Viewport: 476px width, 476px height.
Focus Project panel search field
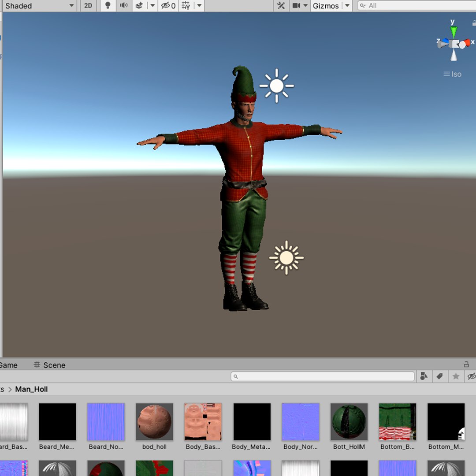pyautogui.click(x=322, y=376)
